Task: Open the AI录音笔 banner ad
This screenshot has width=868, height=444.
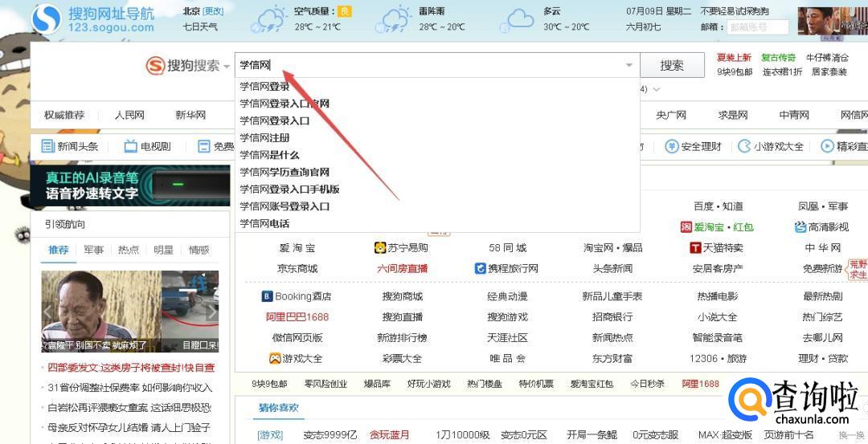Action: (x=130, y=185)
